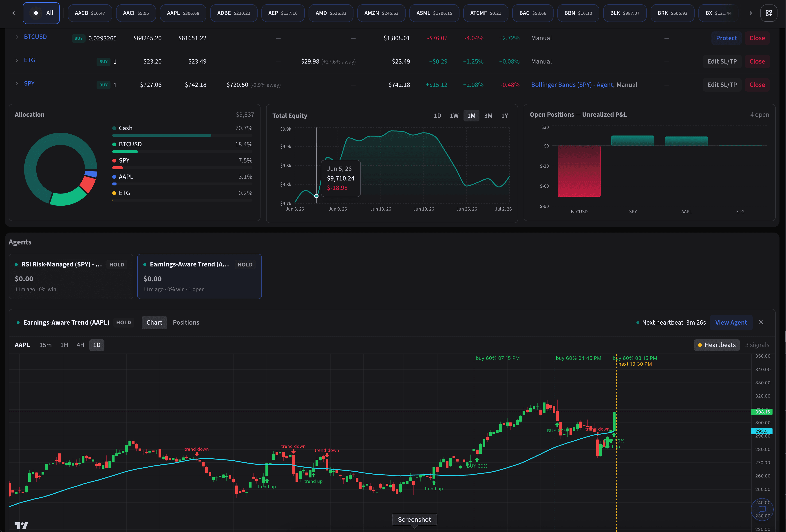Select the BRK ticker chip

pyautogui.click(x=672, y=13)
